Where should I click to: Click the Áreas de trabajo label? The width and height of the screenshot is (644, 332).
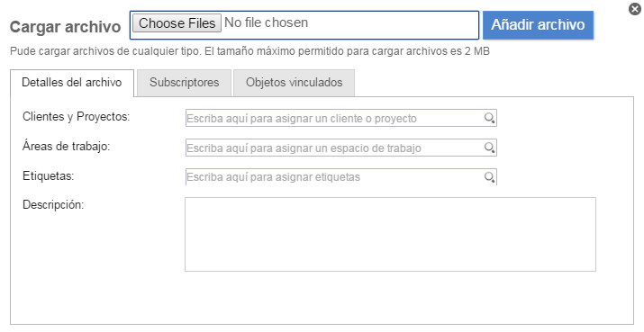click(x=66, y=147)
